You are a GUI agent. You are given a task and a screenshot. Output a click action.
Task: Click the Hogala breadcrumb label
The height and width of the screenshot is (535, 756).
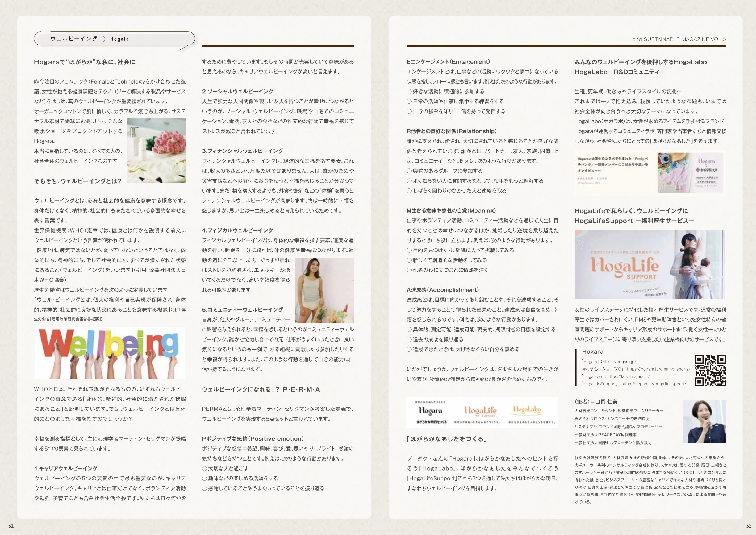119,39
